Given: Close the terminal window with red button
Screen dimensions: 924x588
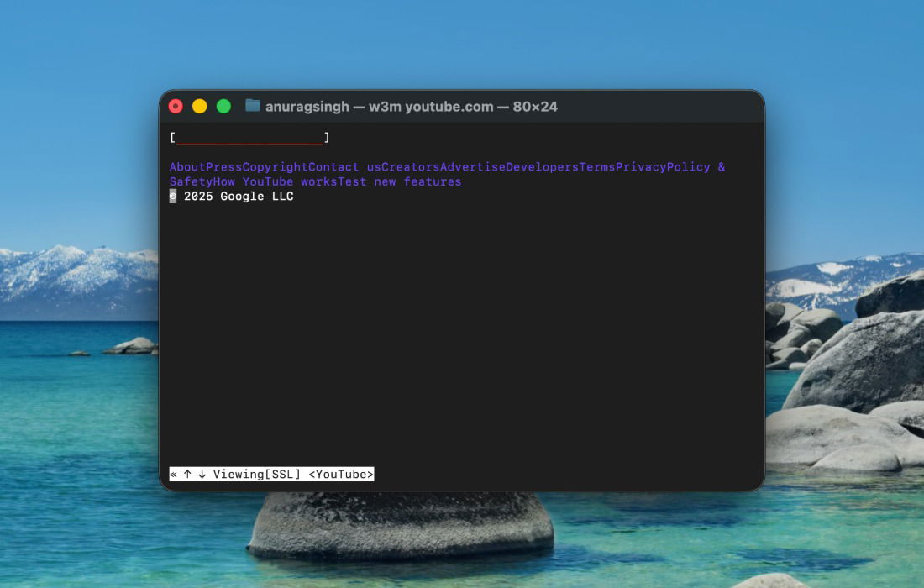Looking at the screenshot, I should click(x=176, y=106).
